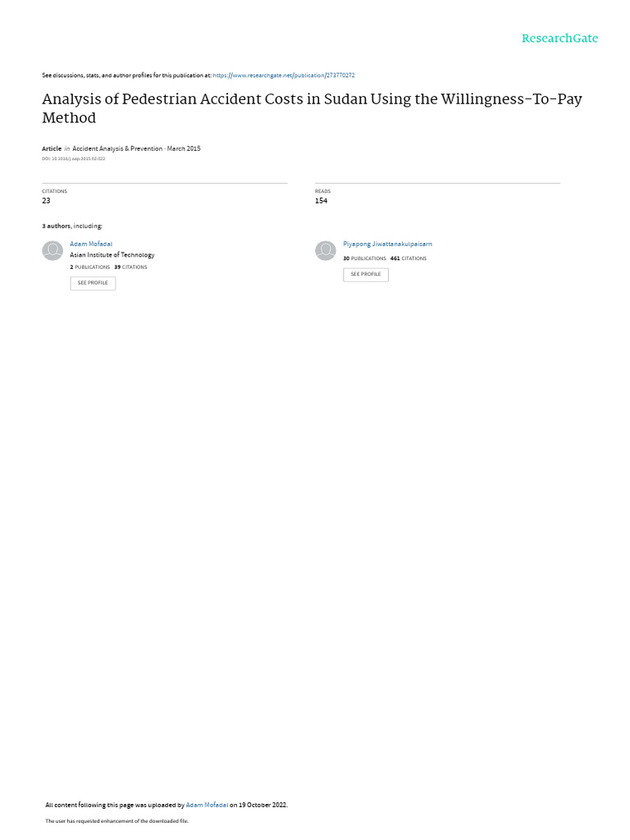Click SEE PROFILE under Piyapong Jiwattanakulpaisarn
This screenshot has height=840, width=630.
click(x=366, y=274)
